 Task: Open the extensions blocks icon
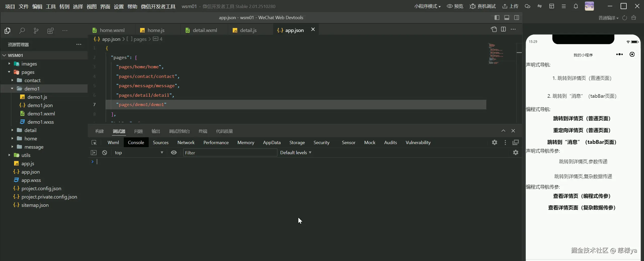point(51,31)
